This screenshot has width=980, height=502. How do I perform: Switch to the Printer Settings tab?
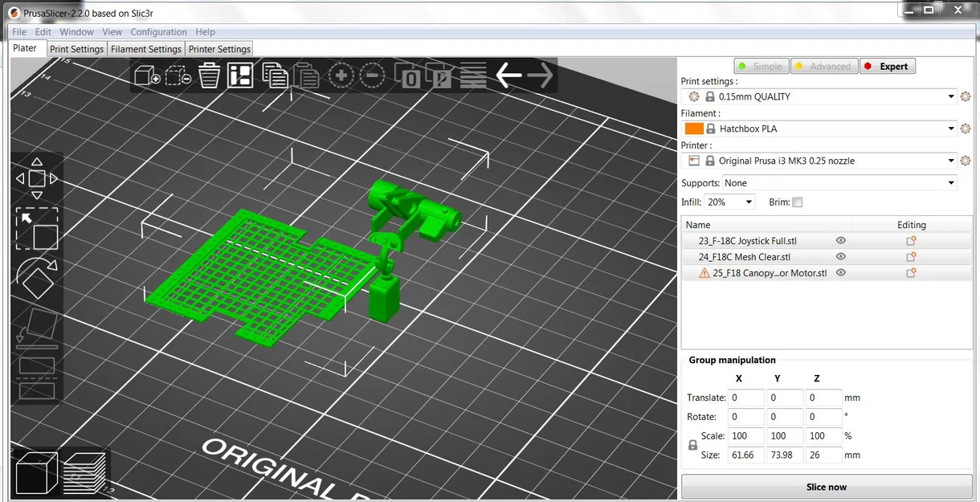coord(219,49)
